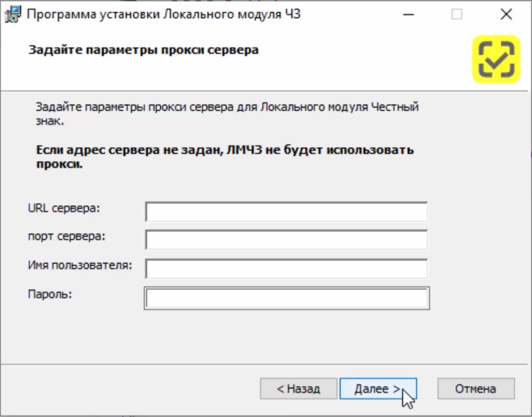
Task: Close the installer window
Action: point(506,14)
